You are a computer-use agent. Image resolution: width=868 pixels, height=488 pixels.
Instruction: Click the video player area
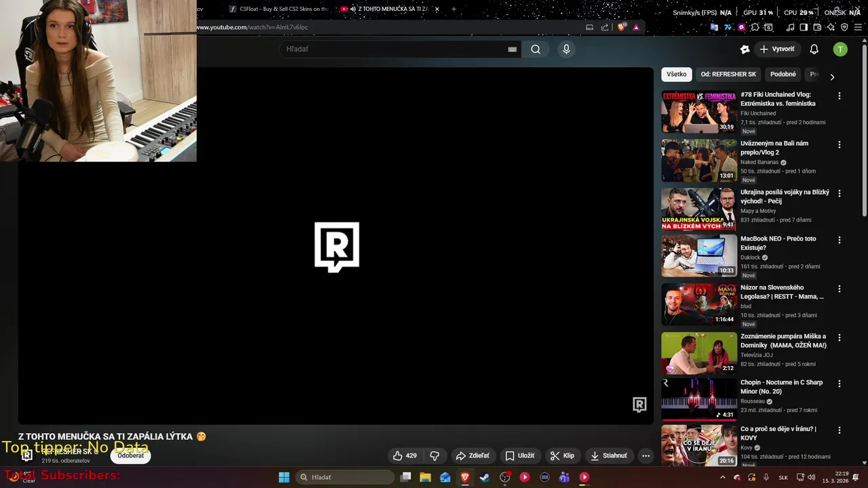336,246
